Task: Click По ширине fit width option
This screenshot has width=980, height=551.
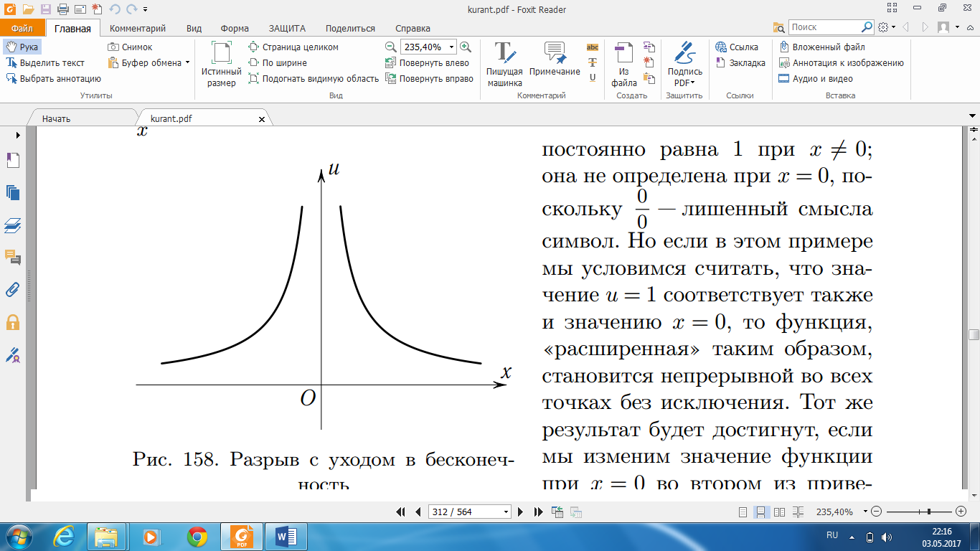Action: pyautogui.click(x=278, y=62)
